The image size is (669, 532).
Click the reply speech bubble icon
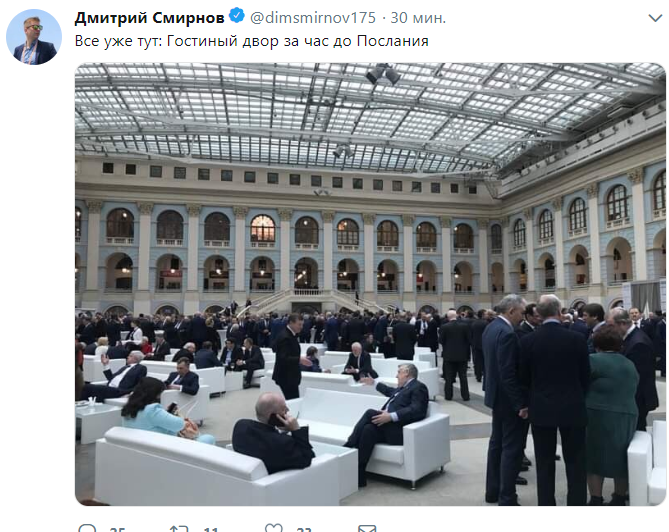88,528
